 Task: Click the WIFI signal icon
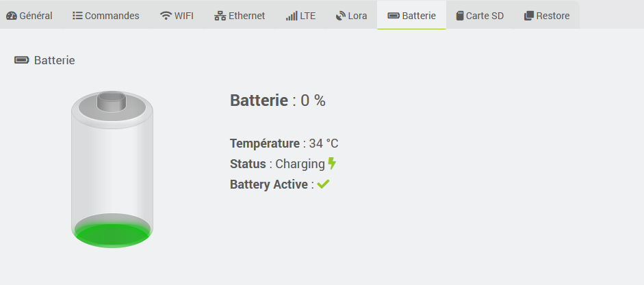point(166,16)
